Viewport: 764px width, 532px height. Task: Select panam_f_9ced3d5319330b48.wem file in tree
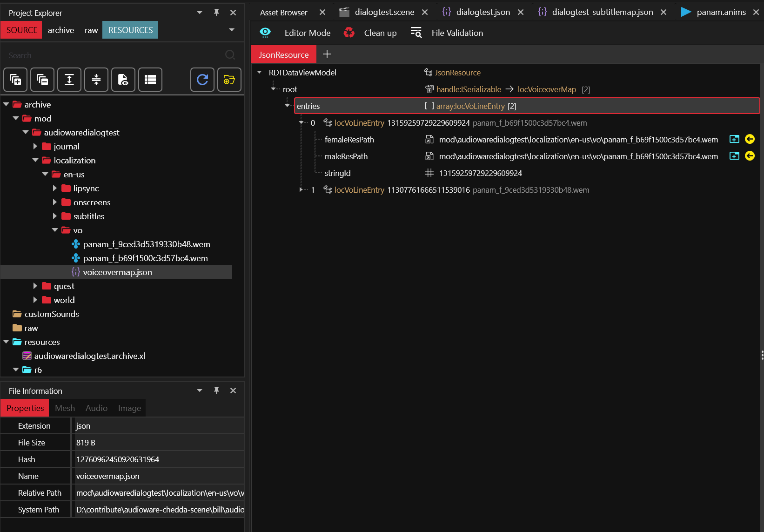pyautogui.click(x=146, y=244)
